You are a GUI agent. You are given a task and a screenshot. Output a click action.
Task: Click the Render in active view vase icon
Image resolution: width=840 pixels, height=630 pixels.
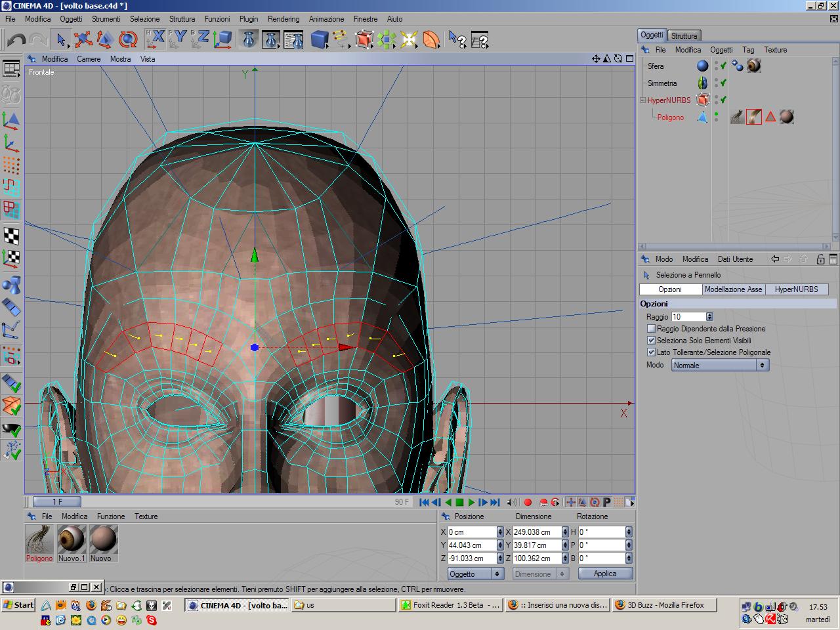point(249,40)
